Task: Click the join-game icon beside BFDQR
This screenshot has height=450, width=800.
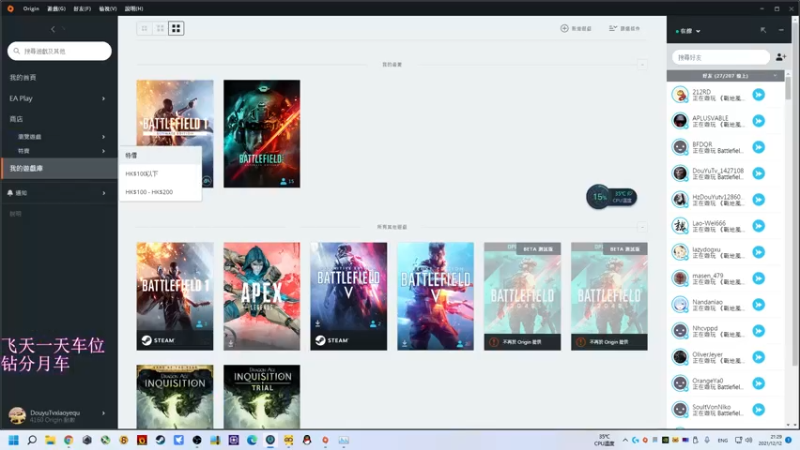Action: point(759,147)
